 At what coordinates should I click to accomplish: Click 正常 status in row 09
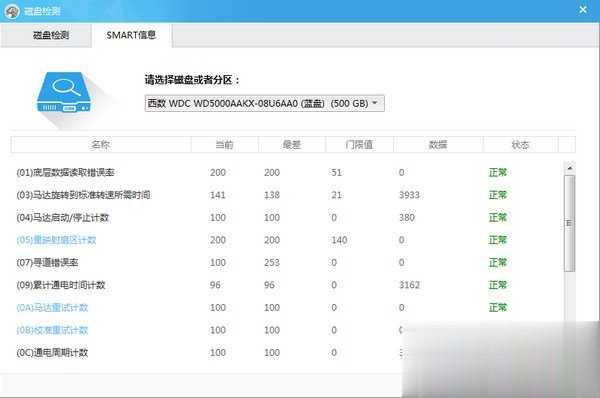498,285
